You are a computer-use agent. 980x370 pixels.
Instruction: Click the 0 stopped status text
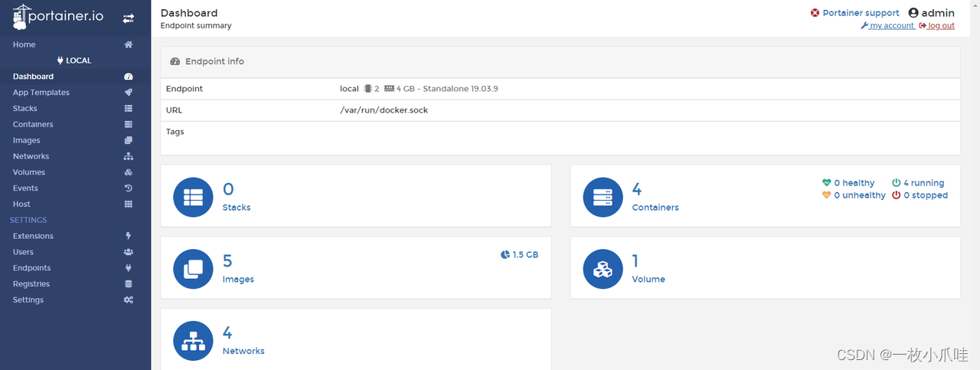[x=926, y=195]
